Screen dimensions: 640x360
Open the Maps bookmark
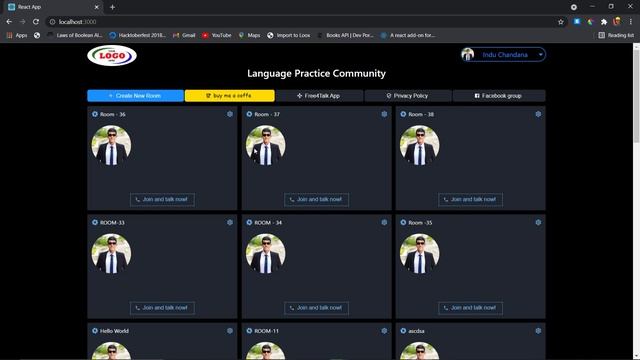point(249,36)
